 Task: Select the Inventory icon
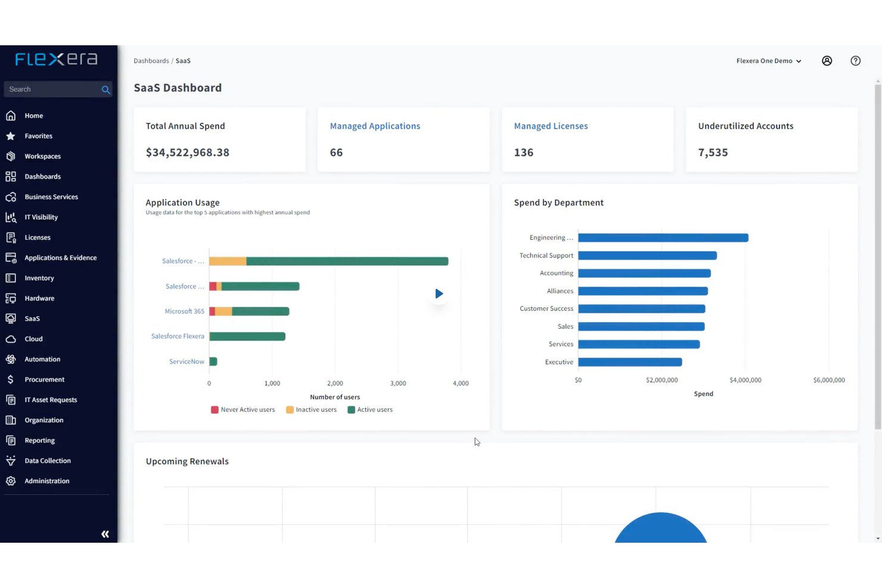11,278
